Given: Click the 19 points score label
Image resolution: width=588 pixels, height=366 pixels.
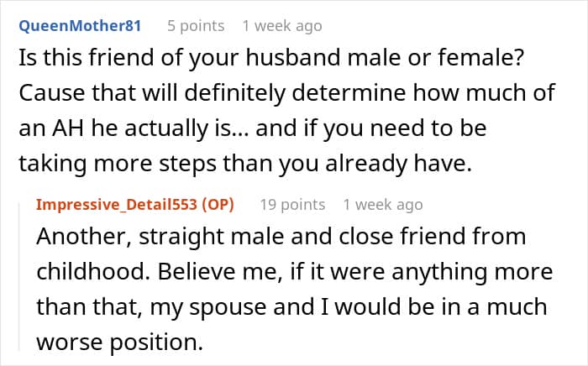Looking at the screenshot, I should (x=292, y=205).
